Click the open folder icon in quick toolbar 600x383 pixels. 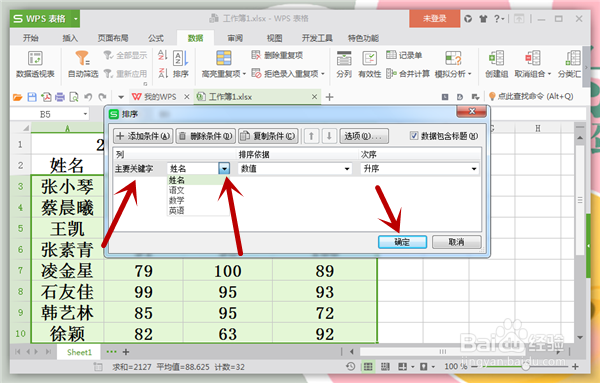pyautogui.click(x=17, y=97)
